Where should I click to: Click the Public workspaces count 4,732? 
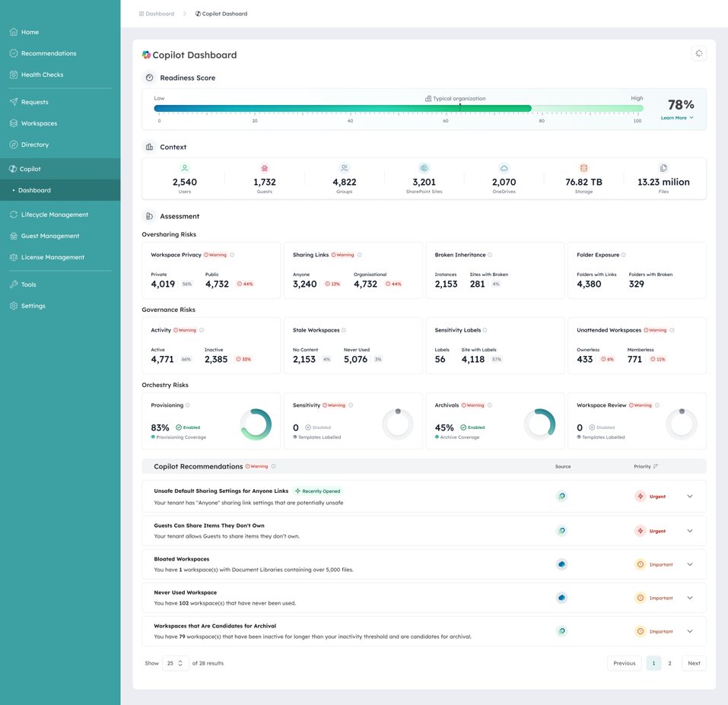point(217,284)
